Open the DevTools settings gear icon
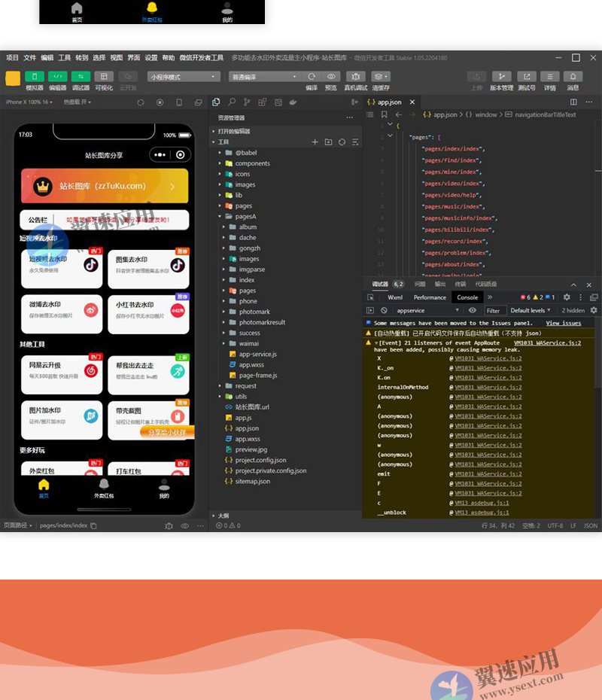 pos(567,297)
